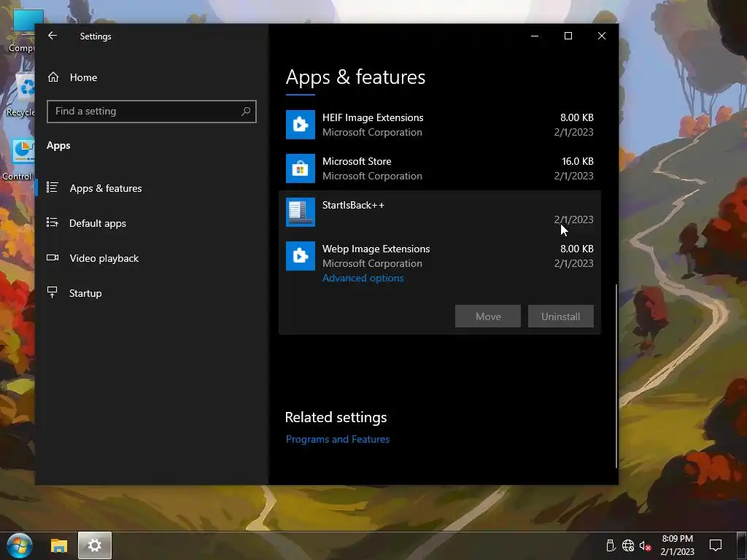Image resolution: width=747 pixels, height=560 pixels.
Task: Close the Settings window
Action: point(602,36)
